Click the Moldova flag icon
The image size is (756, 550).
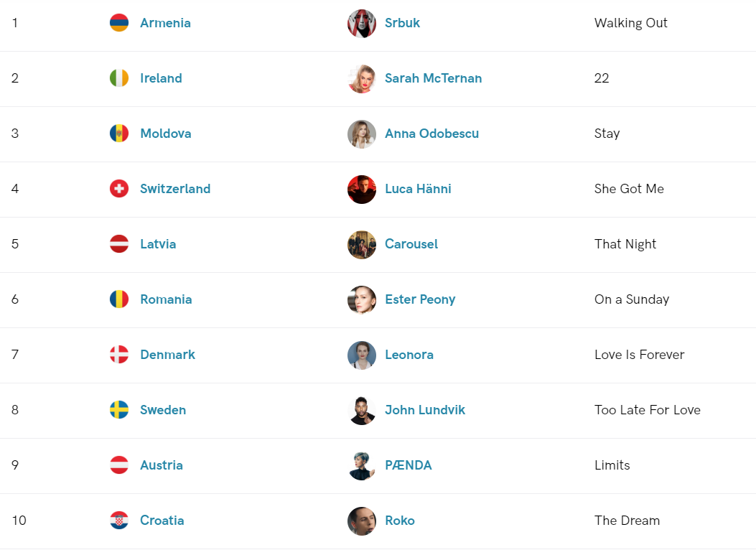(x=119, y=134)
